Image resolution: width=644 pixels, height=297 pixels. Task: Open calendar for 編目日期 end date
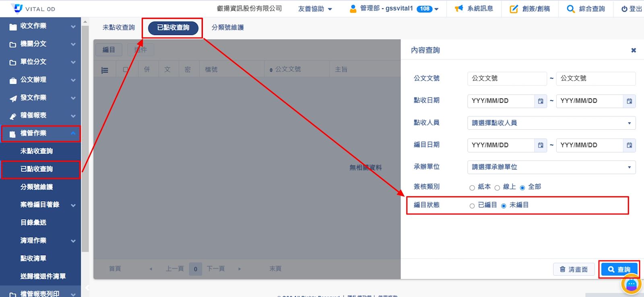point(630,145)
